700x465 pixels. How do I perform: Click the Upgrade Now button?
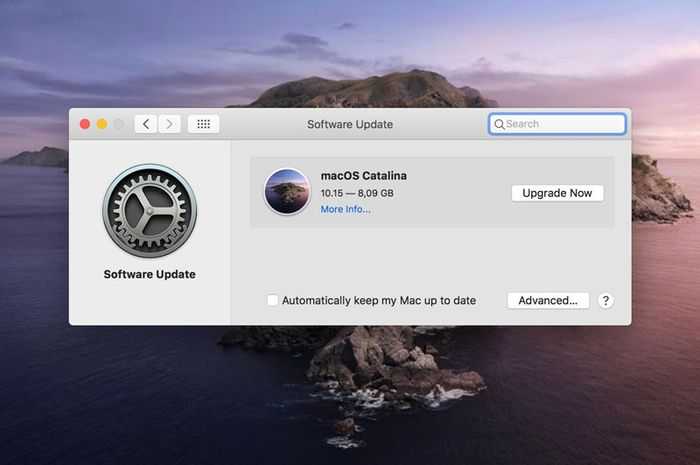coord(557,193)
